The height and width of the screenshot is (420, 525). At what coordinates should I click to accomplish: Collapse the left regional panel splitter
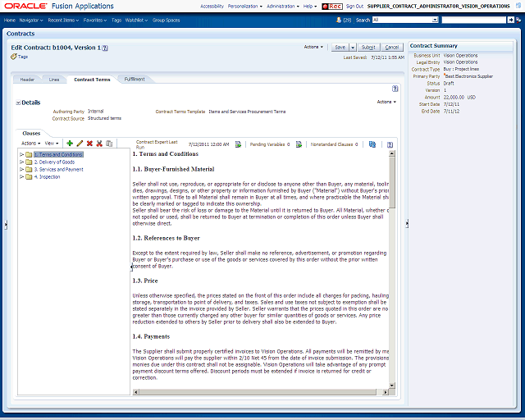tap(6, 225)
